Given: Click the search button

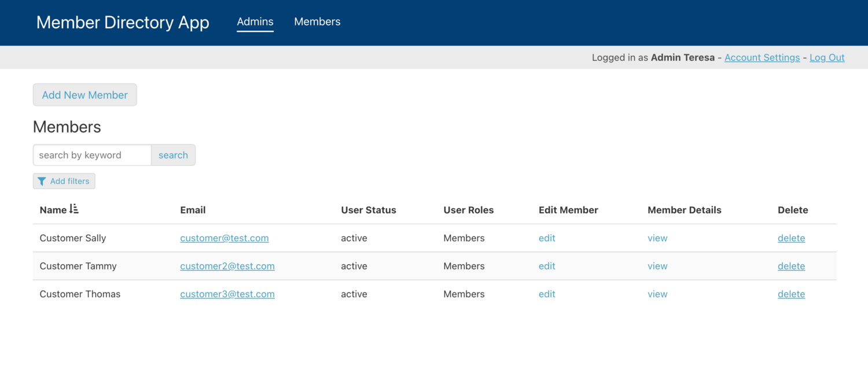Looking at the screenshot, I should [173, 155].
